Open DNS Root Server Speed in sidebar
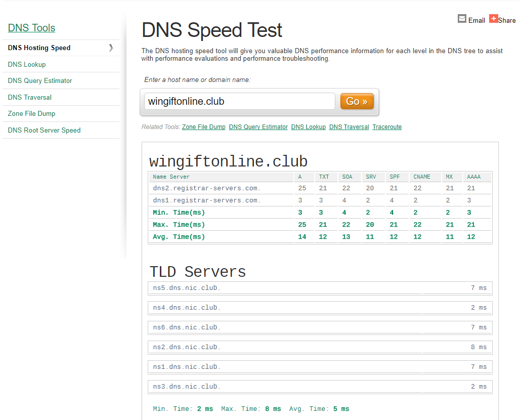The width and height of the screenshot is (522, 420). pyautogui.click(x=45, y=130)
